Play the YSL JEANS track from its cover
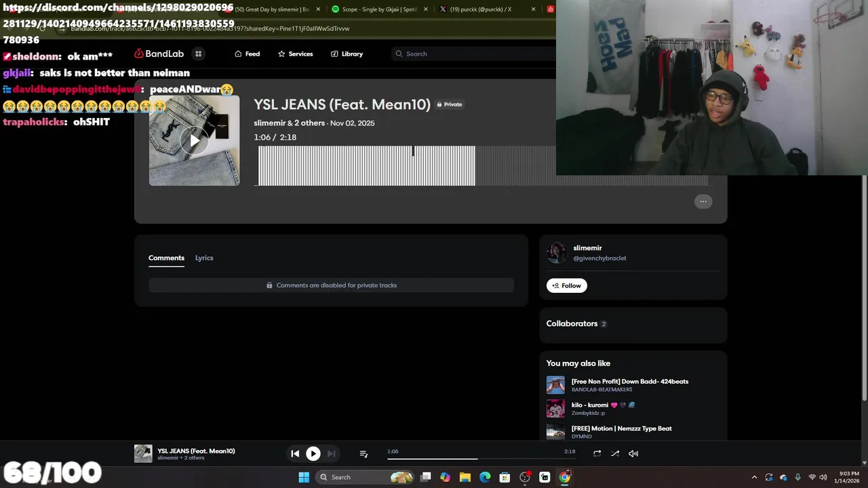The height and width of the screenshot is (488, 868). click(x=194, y=140)
